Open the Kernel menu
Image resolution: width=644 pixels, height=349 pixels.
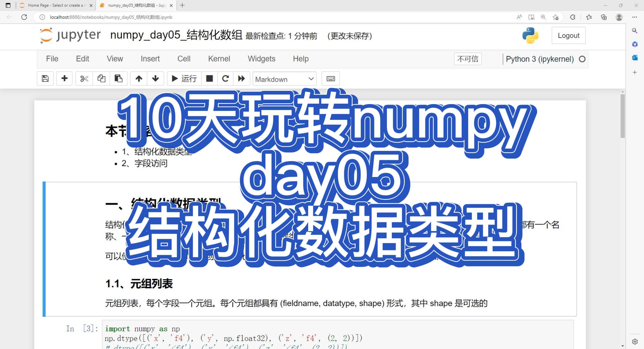coord(219,59)
